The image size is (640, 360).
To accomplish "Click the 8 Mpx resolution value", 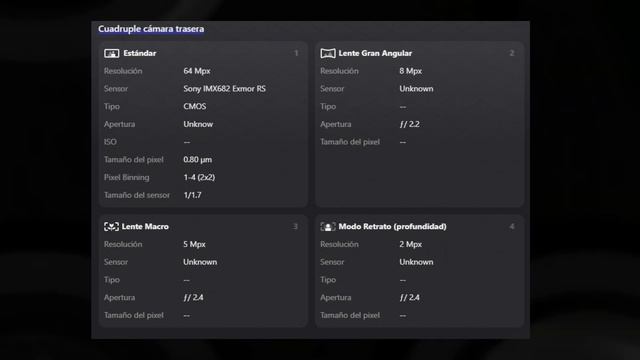I will (411, 71).
